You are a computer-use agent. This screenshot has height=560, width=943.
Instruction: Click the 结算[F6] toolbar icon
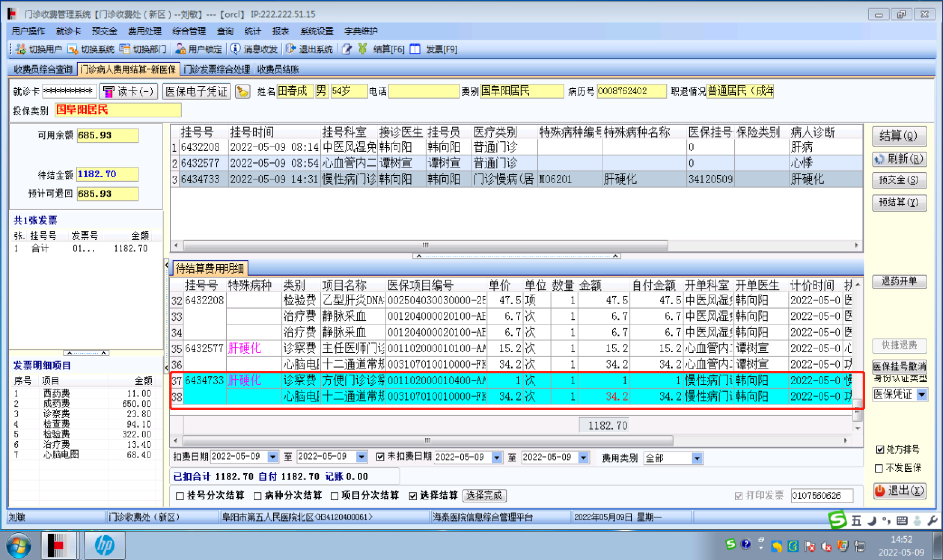coord(363,49)
